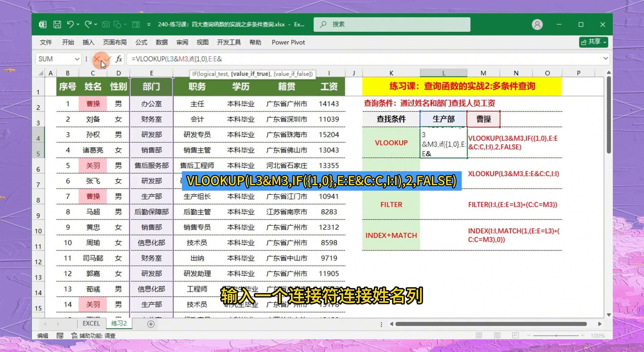Expand the Name Box SUM dropdown
The height and width of the screenshot is (352, 644).
click(x=77, y=59)
